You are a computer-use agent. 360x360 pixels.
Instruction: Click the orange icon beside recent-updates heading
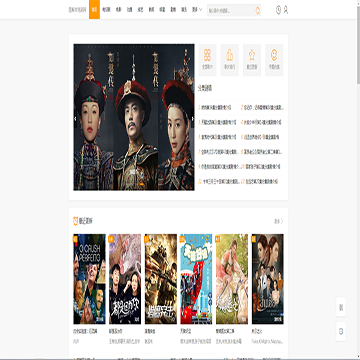point(76,221)
